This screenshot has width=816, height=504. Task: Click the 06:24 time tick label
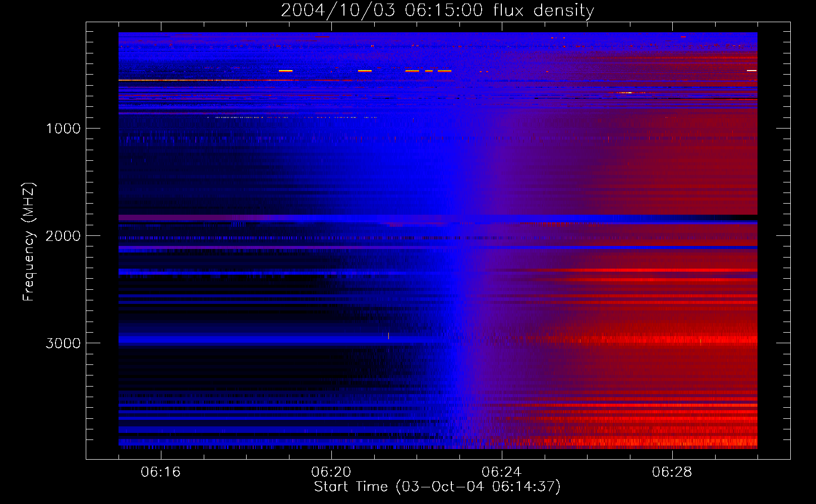click(x=502, y=472)
